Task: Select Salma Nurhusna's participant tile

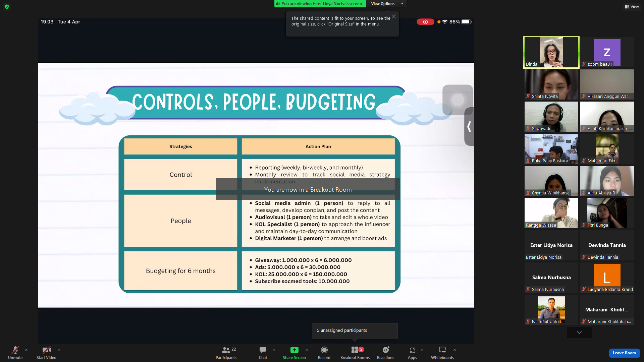Action: [551, 278]
